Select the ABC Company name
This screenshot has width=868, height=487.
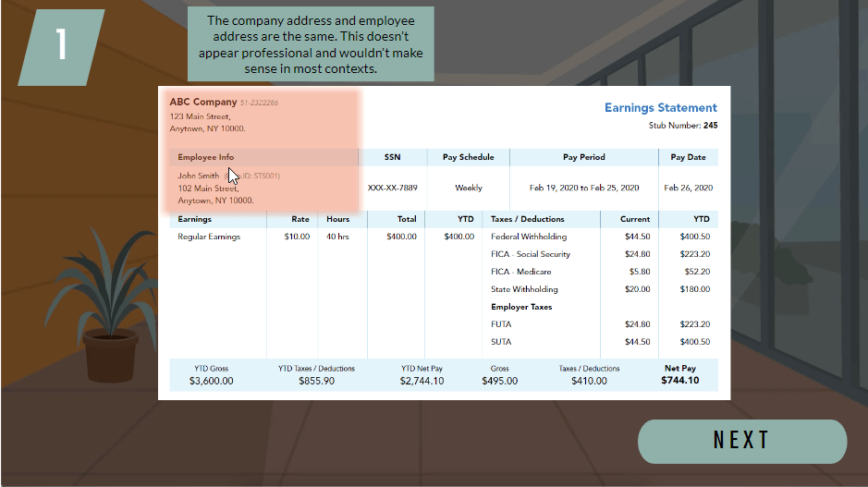[202, 102]
